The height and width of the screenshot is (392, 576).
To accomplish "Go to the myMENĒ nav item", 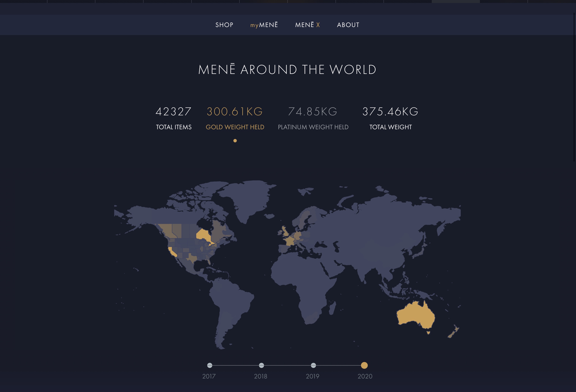I will pyautogui.click(x=264, y=25).
